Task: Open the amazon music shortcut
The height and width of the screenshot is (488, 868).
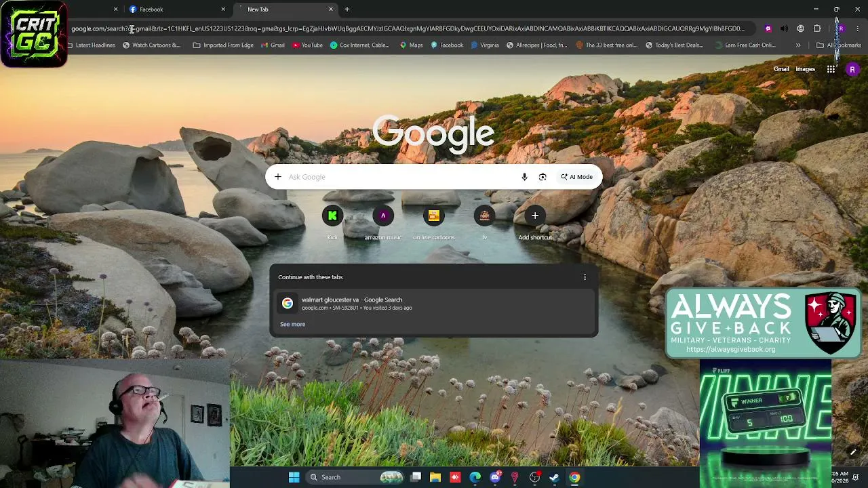Action: click(x=383, y=216)
